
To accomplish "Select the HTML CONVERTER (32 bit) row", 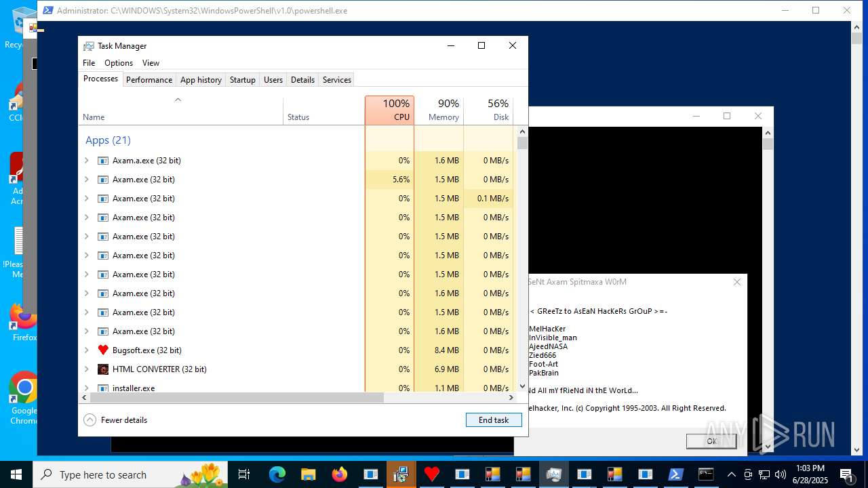I will coord(296,369).
